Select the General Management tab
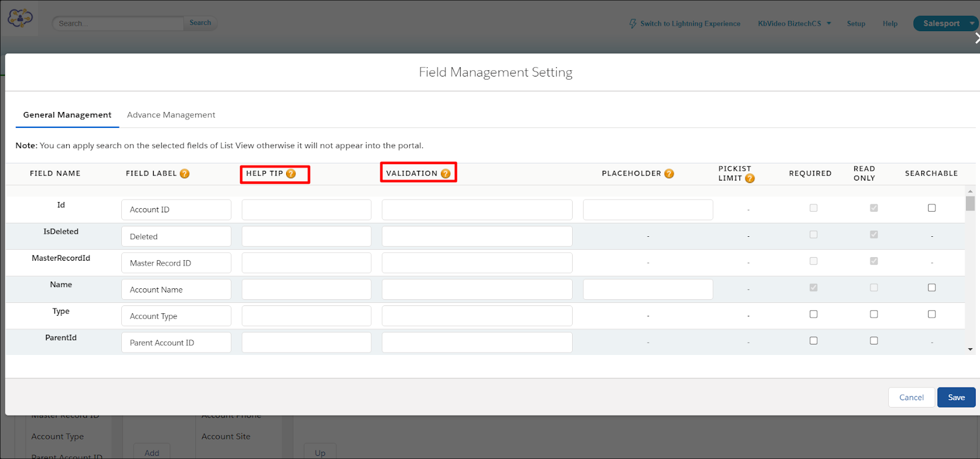This screenshot has width=980, height=459. 67,115
